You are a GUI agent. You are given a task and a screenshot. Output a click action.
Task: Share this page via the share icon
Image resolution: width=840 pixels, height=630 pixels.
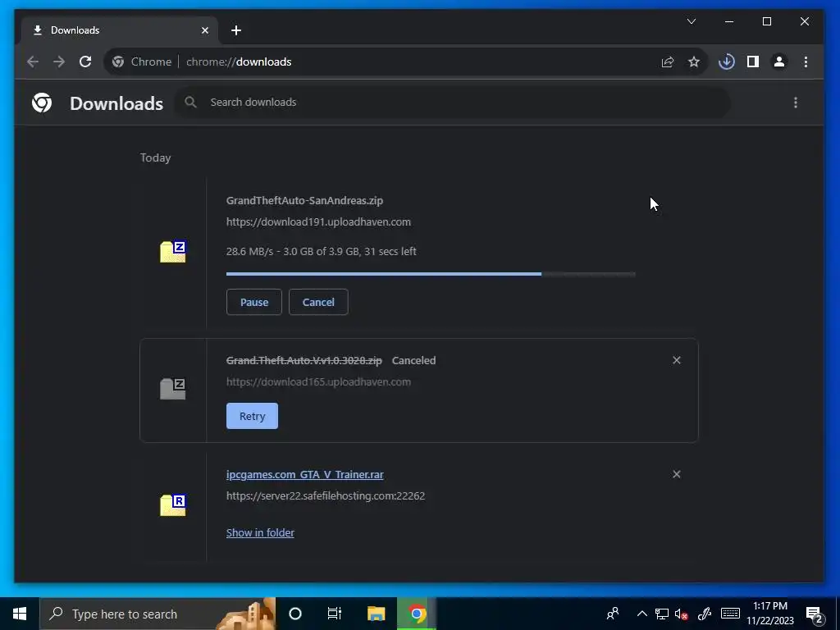[668, 62]
